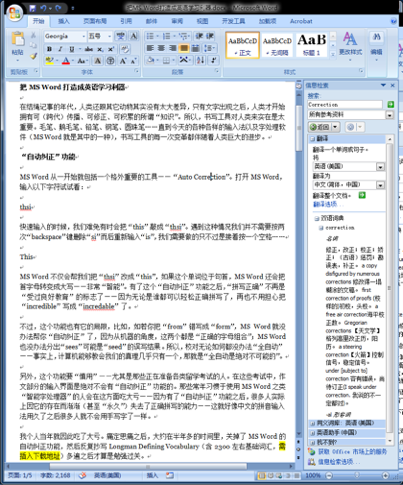Click the Office button orb
Viewport: 403px width, 485px height.
[15, 12]
